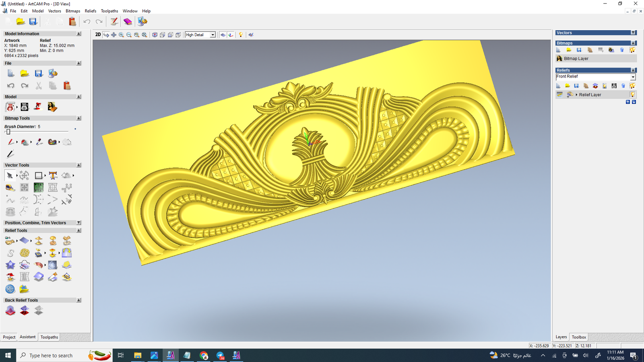Select the Twiddle rotate view tool
The height and width of the screenshot is (362, 644).
point(106,35)
